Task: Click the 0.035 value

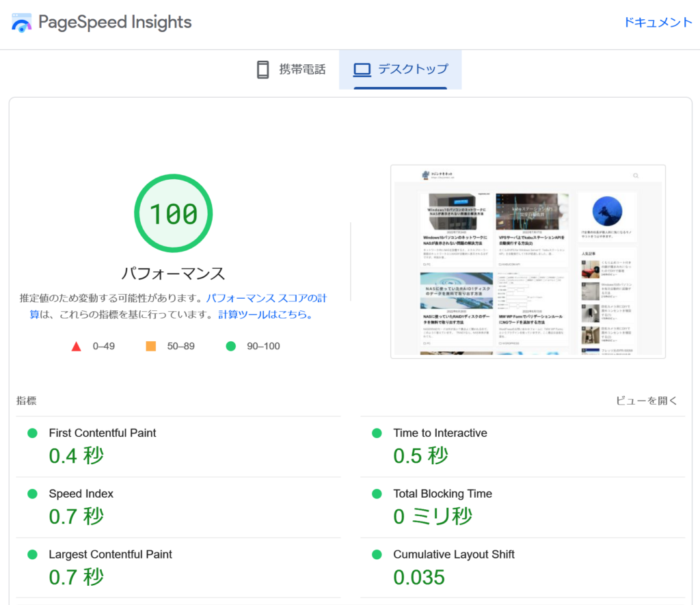Action: click(x=419, y=578)
